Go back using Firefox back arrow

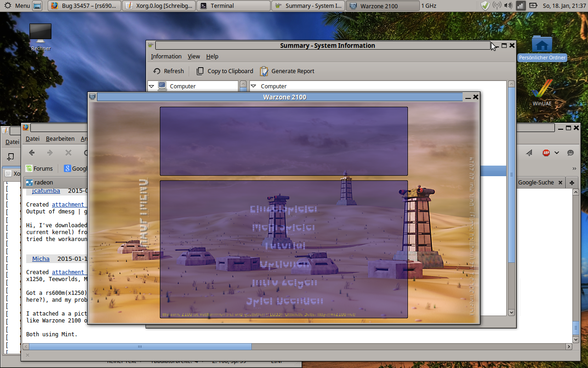[x=32, y=153]
